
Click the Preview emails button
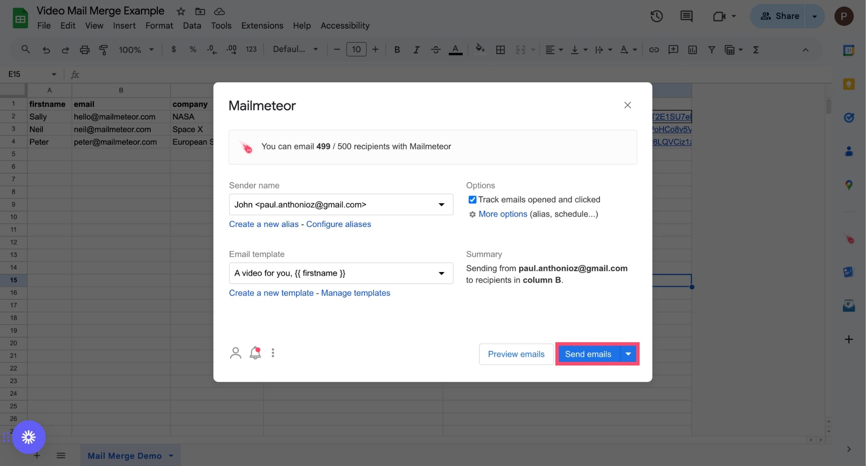516,354
